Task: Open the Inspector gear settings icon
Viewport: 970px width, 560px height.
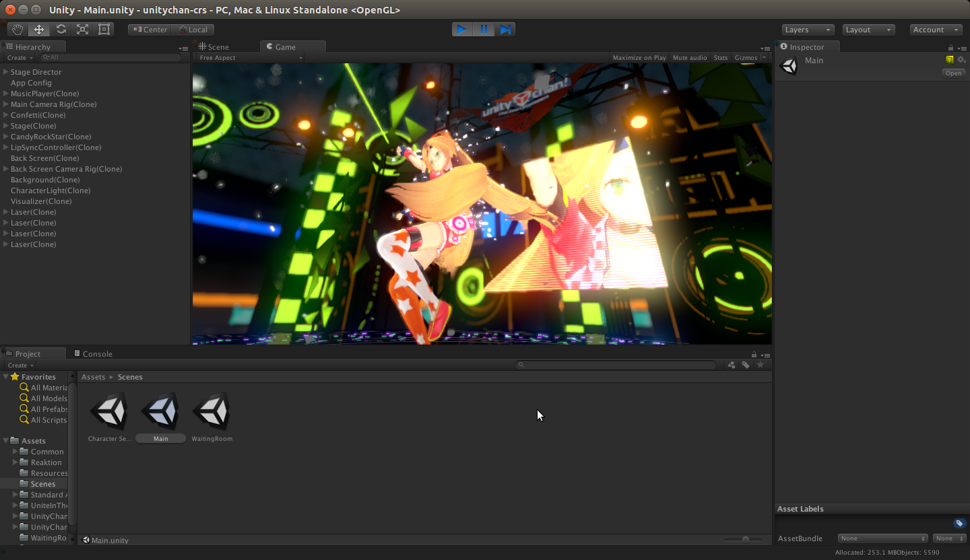Action: [961, 60]
